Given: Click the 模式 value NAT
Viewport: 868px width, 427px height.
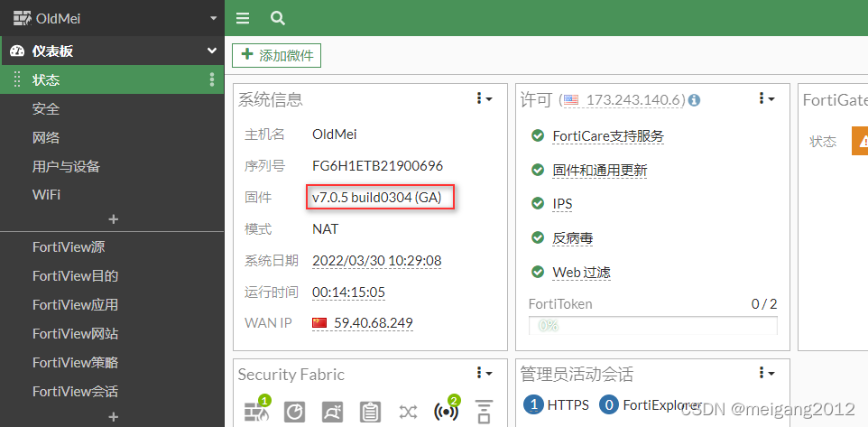Looking at the screenshot, I should pos(325,228).
